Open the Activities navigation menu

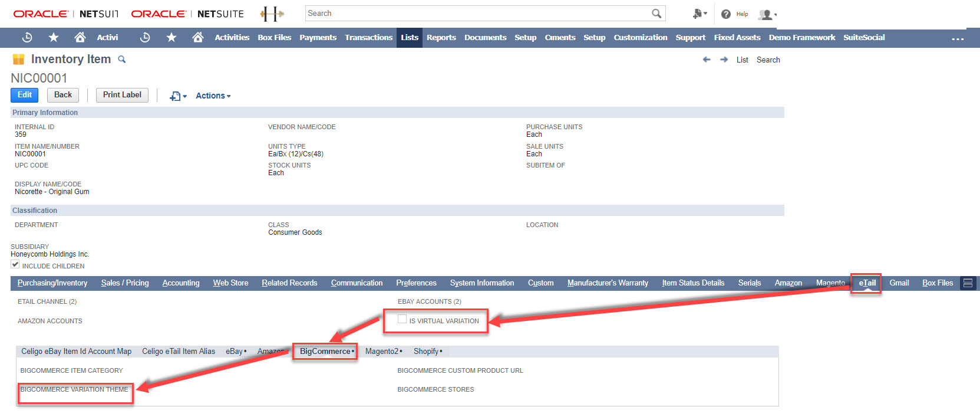[x=232, y=37]
